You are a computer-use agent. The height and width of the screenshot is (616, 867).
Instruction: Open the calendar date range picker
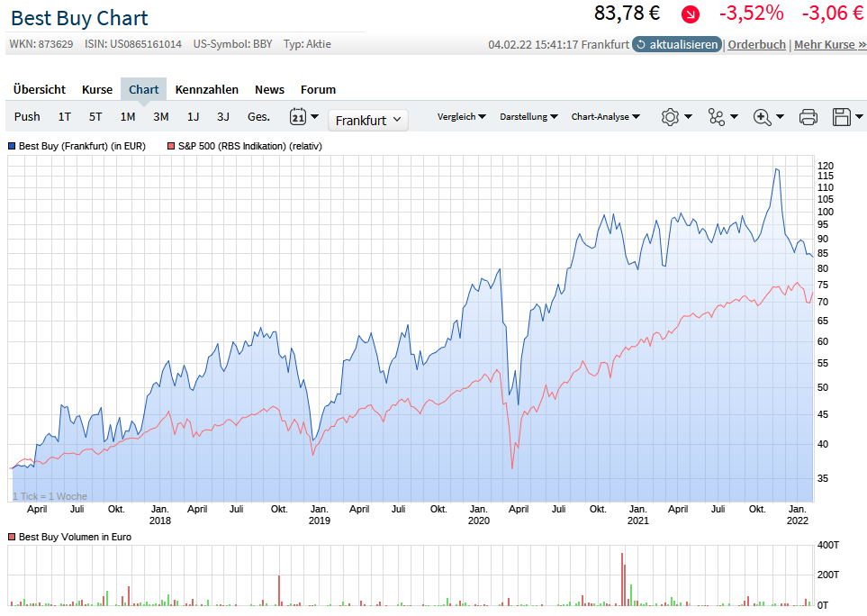tap(297, 117)
